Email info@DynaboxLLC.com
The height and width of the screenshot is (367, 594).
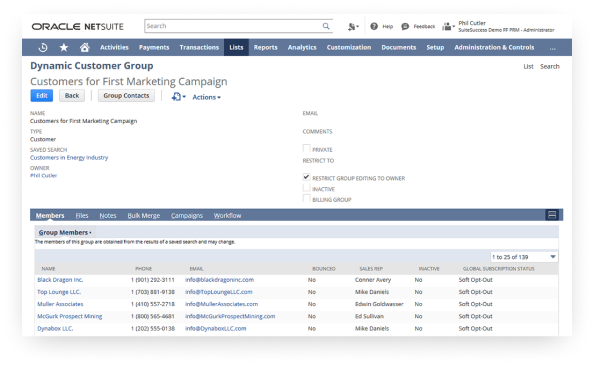tap(216, 328)
